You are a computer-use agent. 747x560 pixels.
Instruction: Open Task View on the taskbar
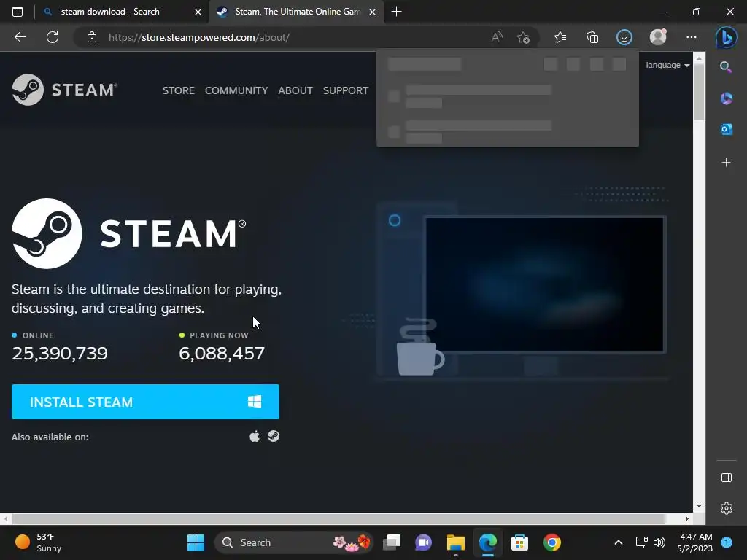pos(392,542)
